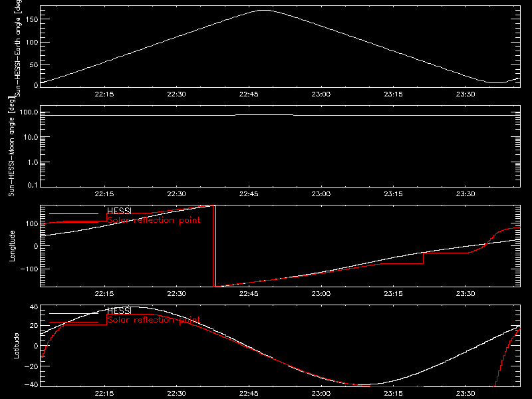Click 23:30 label below Sun-HESSI-Moon angle plot
The height and width of the screenshot is (399, 532).
(x=465, y=194)
